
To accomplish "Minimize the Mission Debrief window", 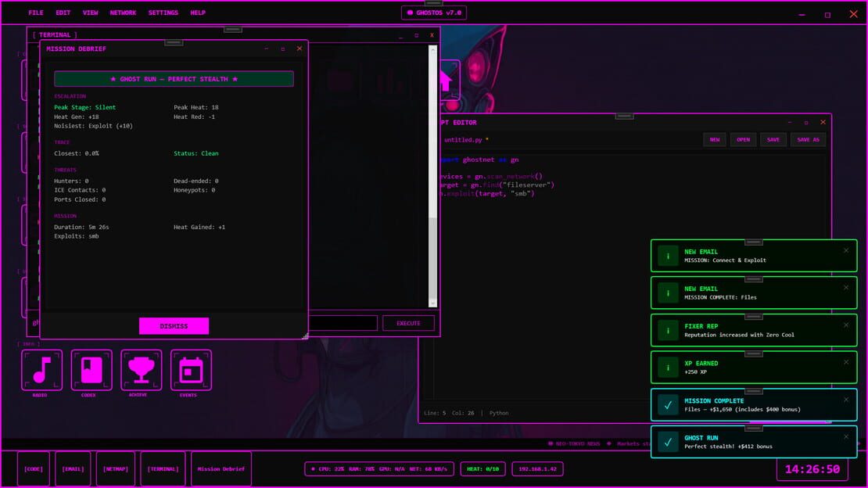I will pos(267,48).
